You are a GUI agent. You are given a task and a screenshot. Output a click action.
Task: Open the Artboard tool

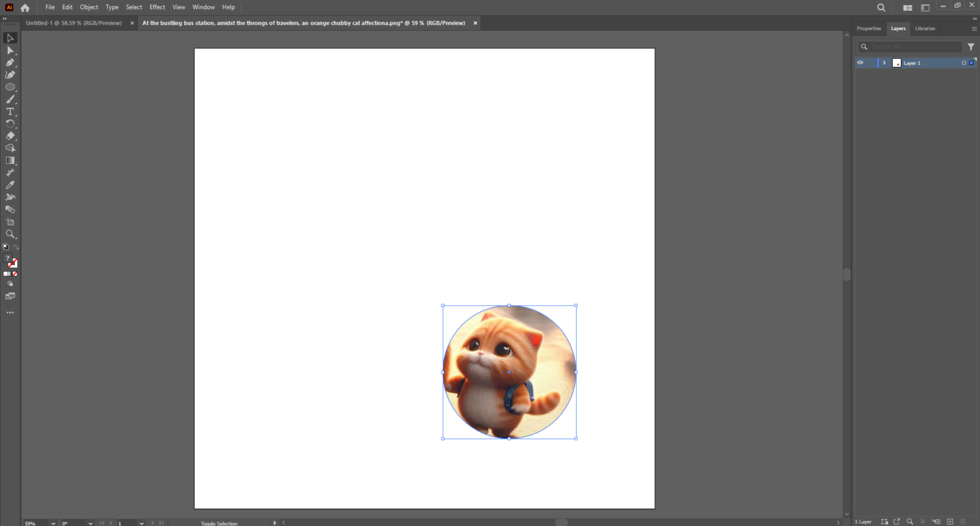(x=10, y=222)
